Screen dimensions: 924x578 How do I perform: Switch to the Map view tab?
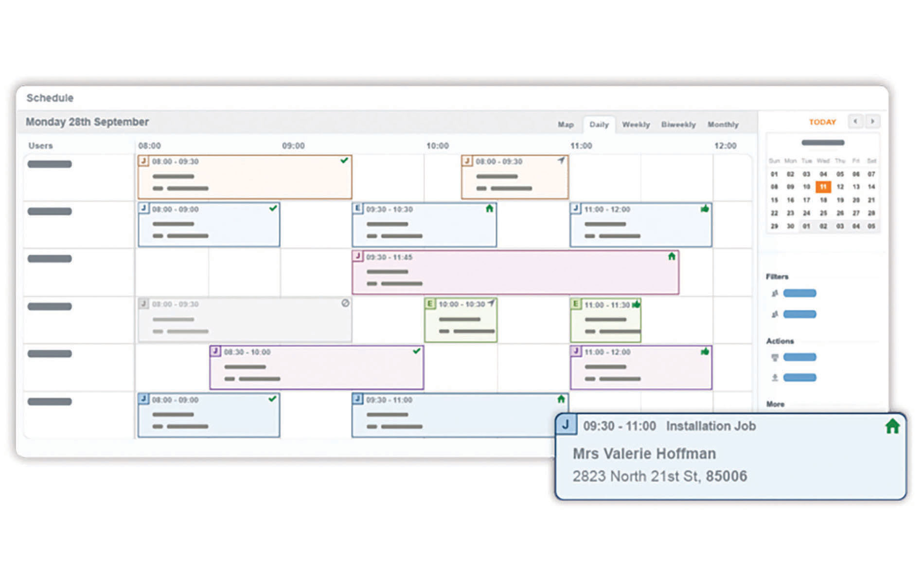[x=565, y=125]
